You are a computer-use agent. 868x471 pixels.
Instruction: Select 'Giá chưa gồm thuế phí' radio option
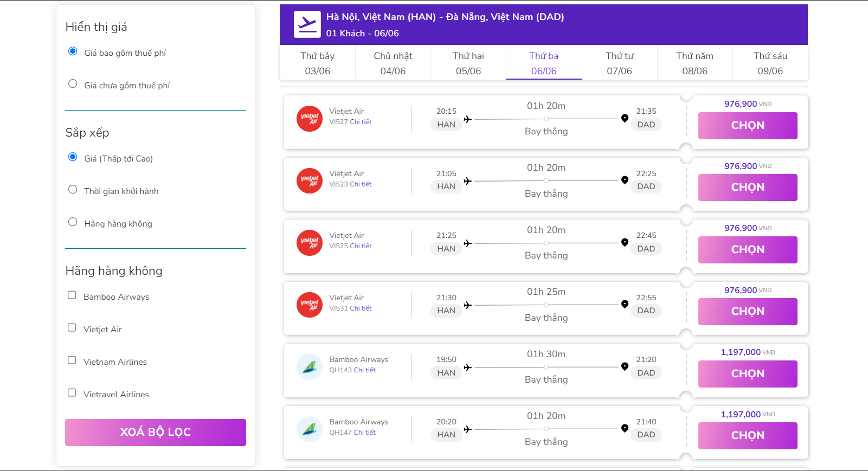pos(73,84)
